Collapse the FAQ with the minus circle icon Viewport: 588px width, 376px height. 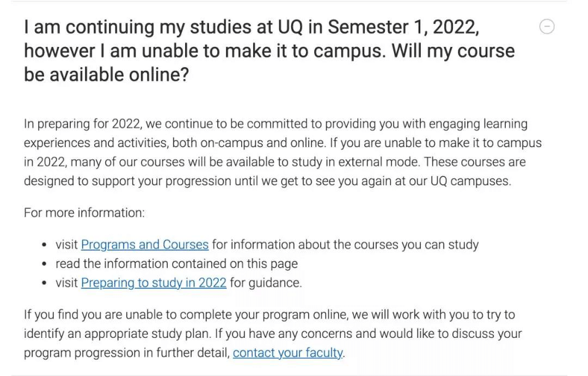(x=547, y=27)
